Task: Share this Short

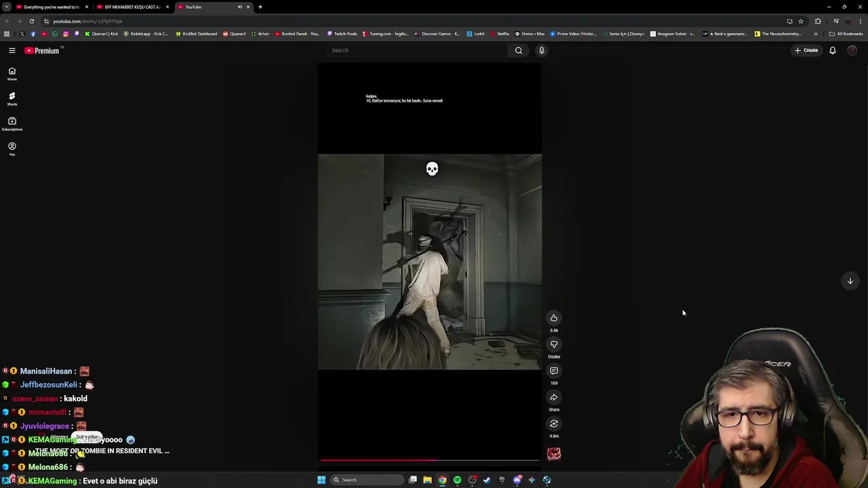Action: coord(554,397)
